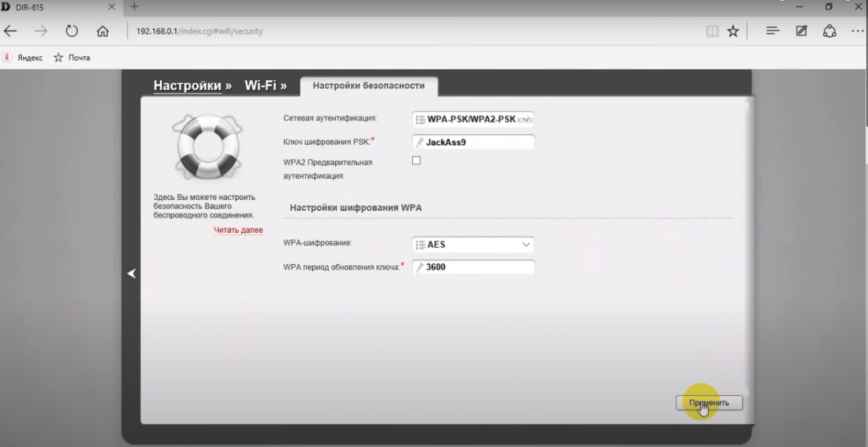
Task: Add page to favorites with star icon
Action: point(733,32)
